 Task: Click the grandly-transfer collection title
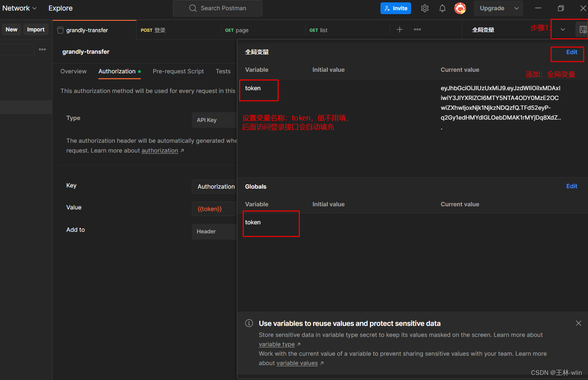[x=86, y=52]
